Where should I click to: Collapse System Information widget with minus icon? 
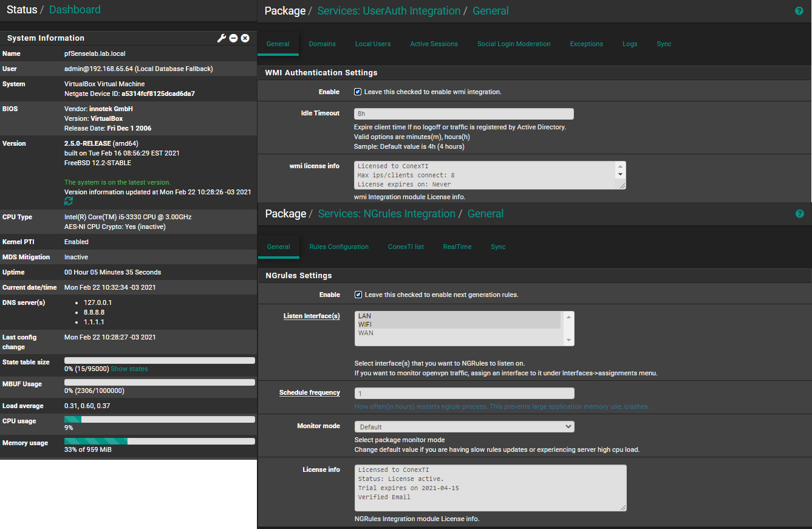[233, 38]
